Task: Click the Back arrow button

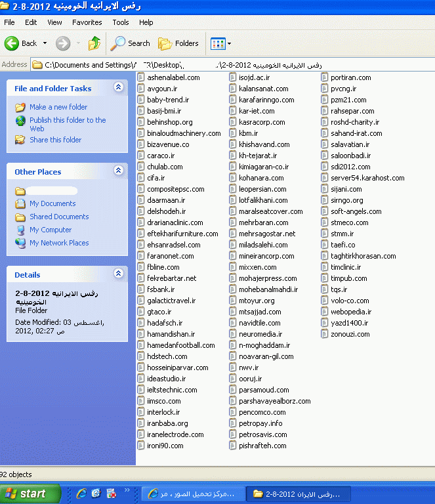Action: point(12,43)
